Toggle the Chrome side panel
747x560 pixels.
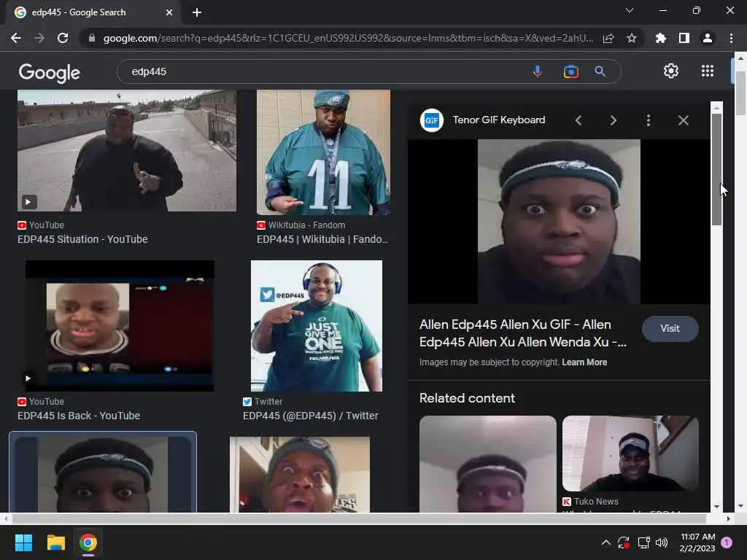pyautogui.click(x=684, y=38)
